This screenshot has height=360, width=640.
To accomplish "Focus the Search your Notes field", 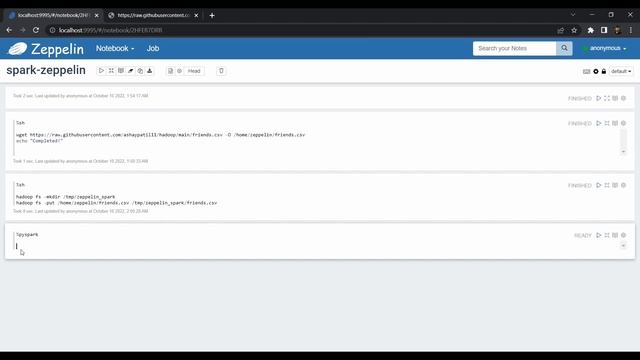I will [x=514, y=48].
